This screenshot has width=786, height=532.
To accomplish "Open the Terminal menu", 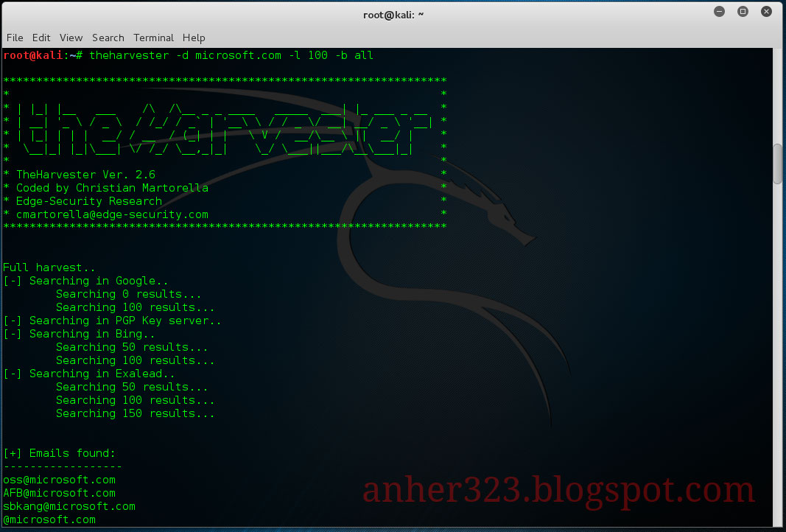I will [153, 38].
